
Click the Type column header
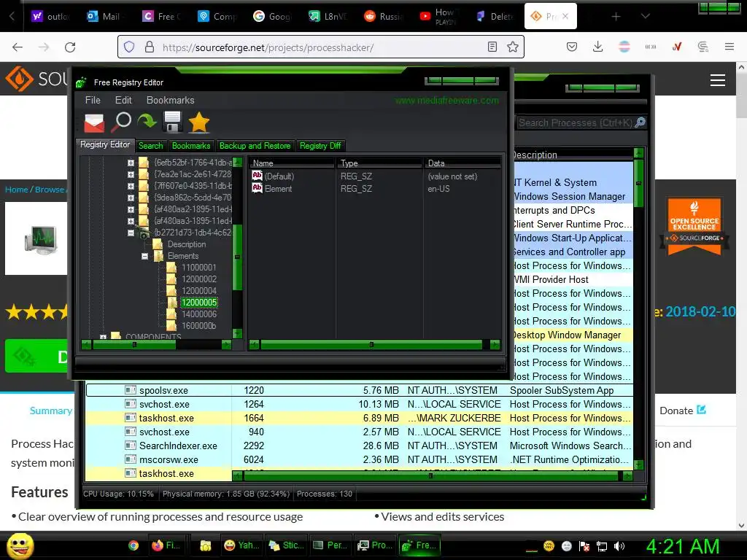(x=379, y=163)
